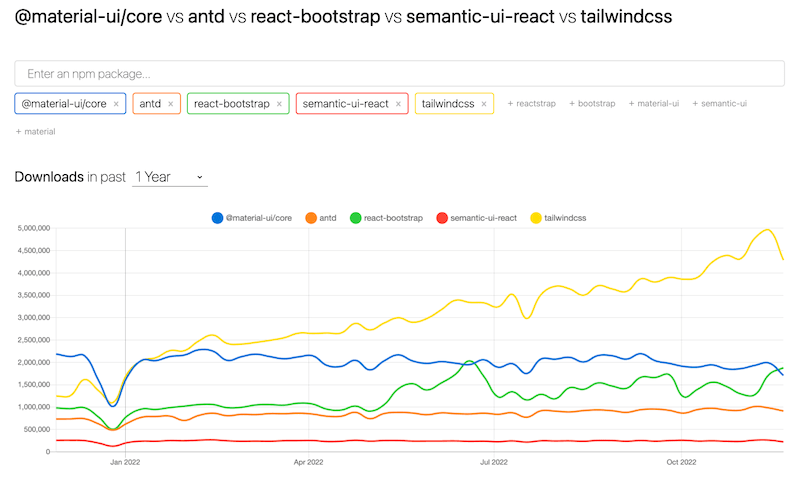This screenshot has height=479, width=800.
Task: Add the suggested material package
Action: [35, 132]
